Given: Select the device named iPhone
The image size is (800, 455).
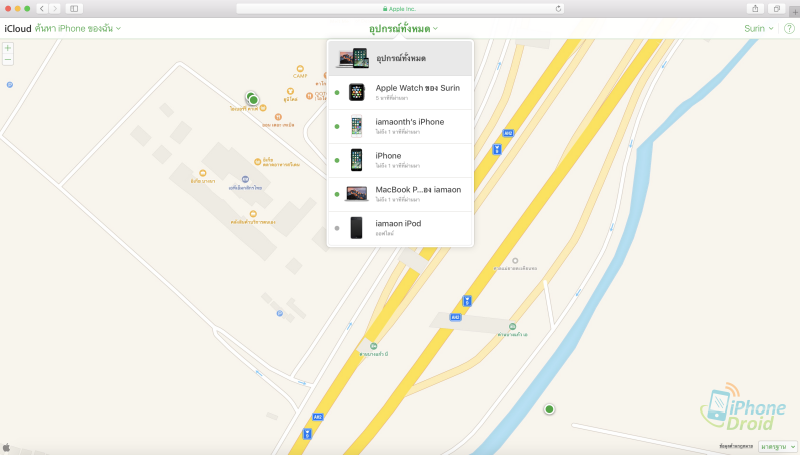Looking at the screenshot, I should (401, 160).
